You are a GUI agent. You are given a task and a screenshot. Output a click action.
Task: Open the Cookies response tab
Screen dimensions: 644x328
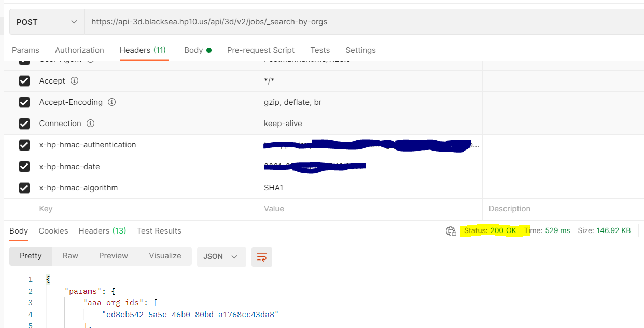point(53,231)
